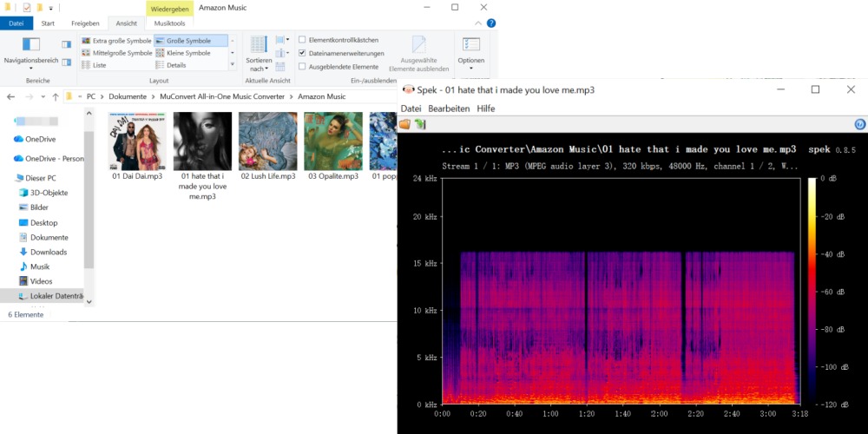The image size is (868, 434).
Task: Open Downloads in navigation pane
Action: [x=48, y=252]
